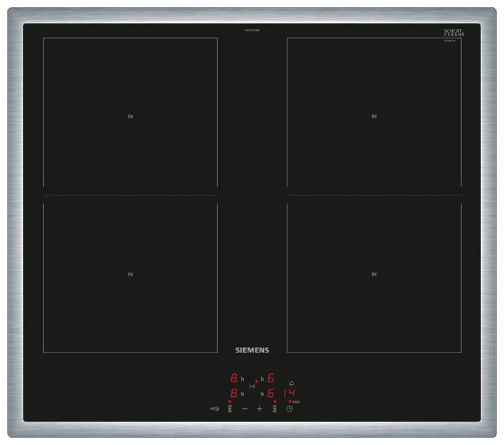Tap the flex zone link symbol
The height and width of the screenshot is (445, 504).
[x=252, y=387]
